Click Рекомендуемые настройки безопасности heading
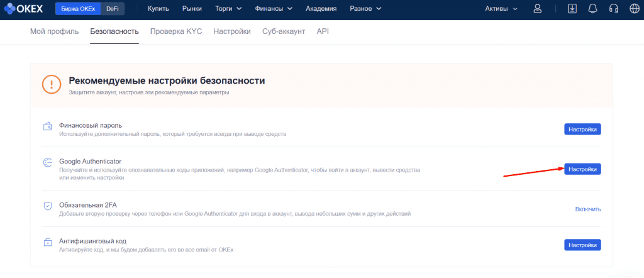The height and width of the screenshot is (278, 644). click(x=167, y=81)
